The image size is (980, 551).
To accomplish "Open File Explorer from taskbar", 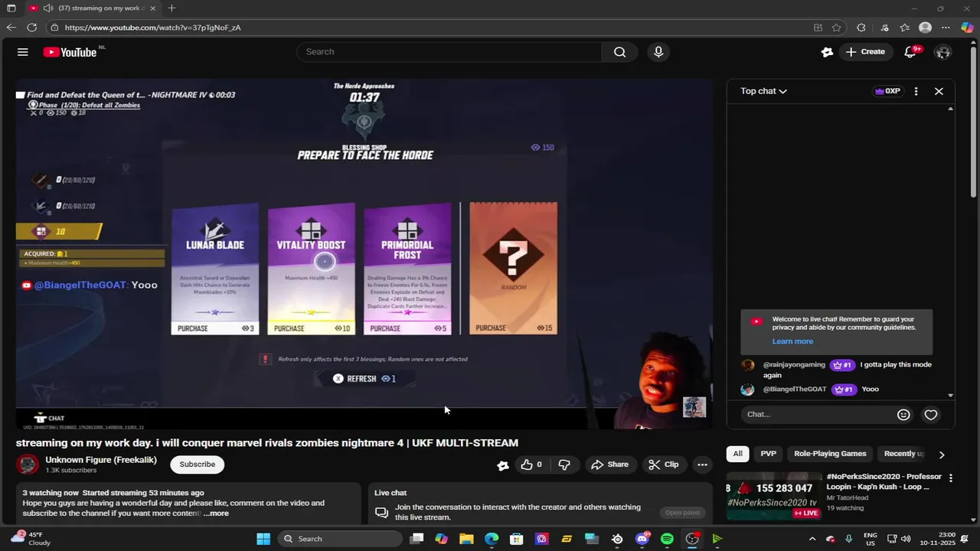I will pyautogui.click(x=466, y=539).
